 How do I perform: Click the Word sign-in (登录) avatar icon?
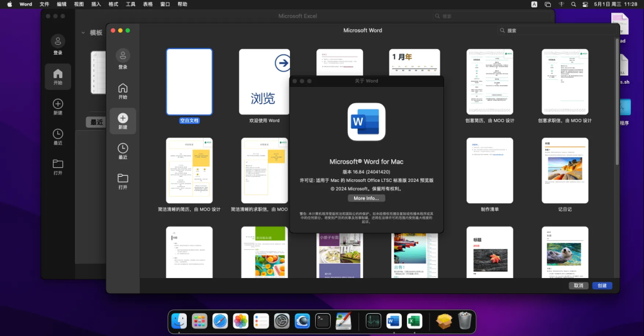pyautogui.click(x=123, y=55)
